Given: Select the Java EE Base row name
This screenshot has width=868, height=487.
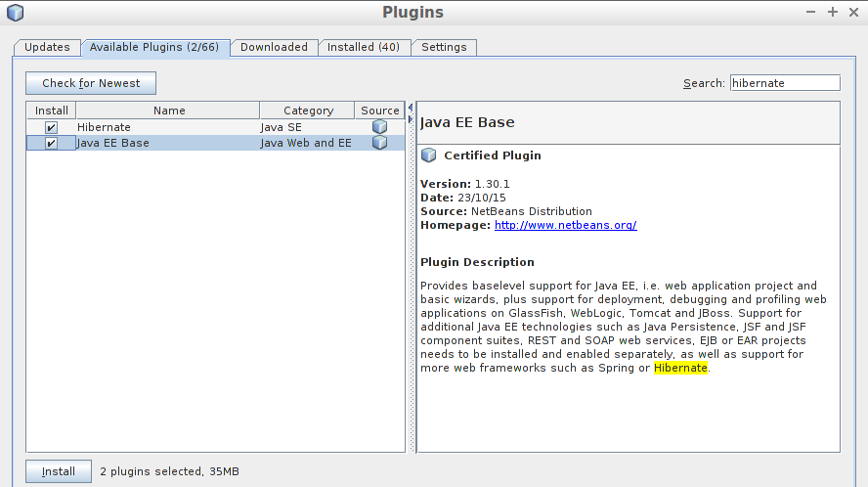Looking at the screenshot, I should [x=113, y=143].
